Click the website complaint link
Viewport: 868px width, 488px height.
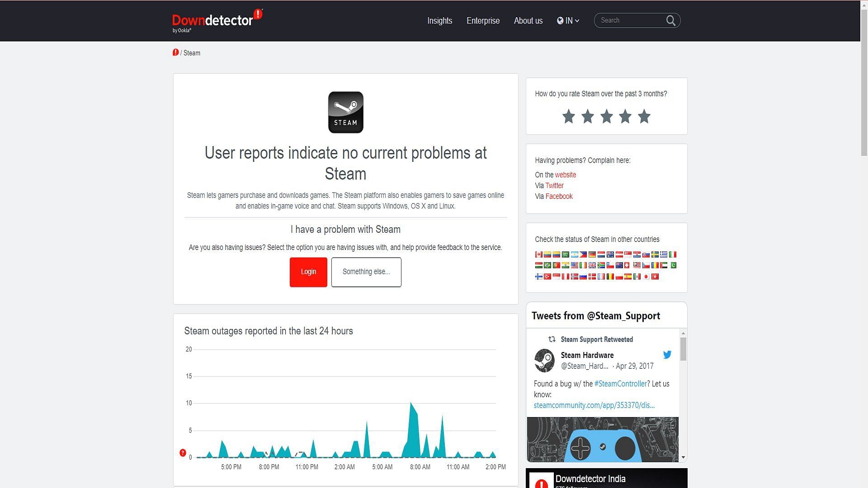point(564,174)
